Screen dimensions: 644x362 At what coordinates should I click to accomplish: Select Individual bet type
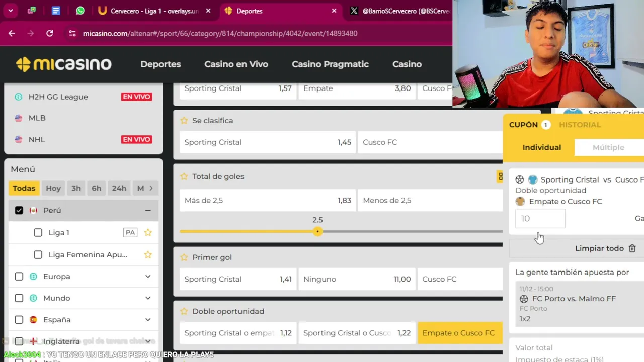click(541, 147)
